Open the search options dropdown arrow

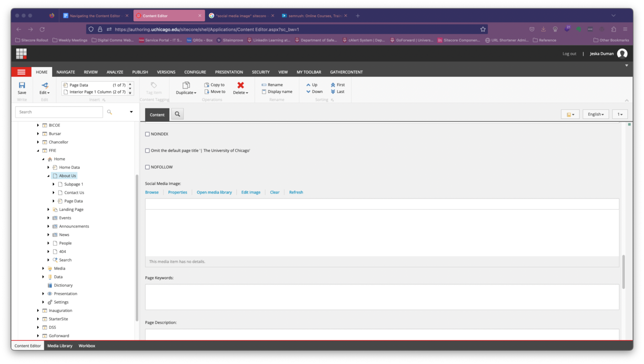(131, 112)
